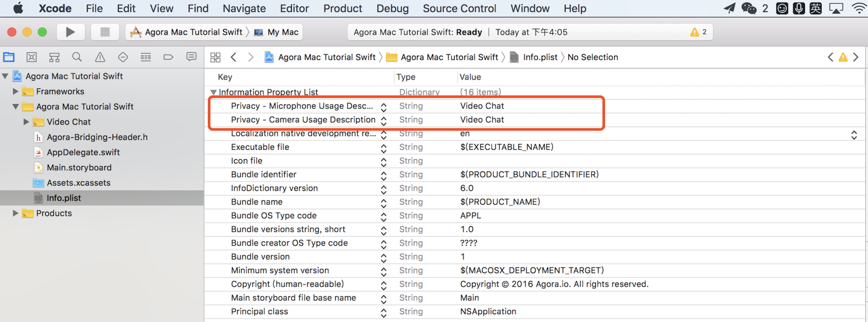
Task: Click the warnings count in activity bar
Action: (x=698, y=32)
